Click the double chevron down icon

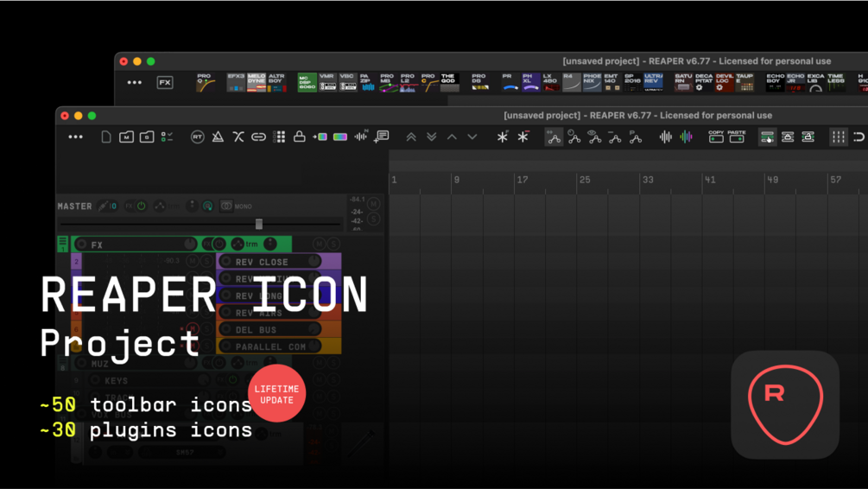point(431,137)
